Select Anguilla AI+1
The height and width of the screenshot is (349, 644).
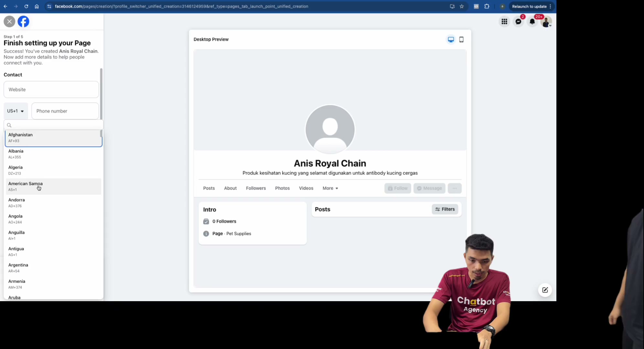54,235
